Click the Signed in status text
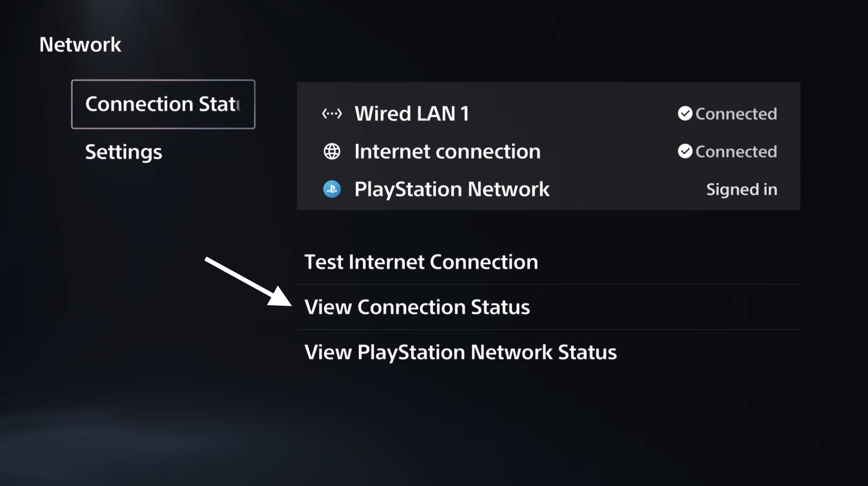Image resolution: width=868 pixels, height=486 pixels. tap(742, 190)
